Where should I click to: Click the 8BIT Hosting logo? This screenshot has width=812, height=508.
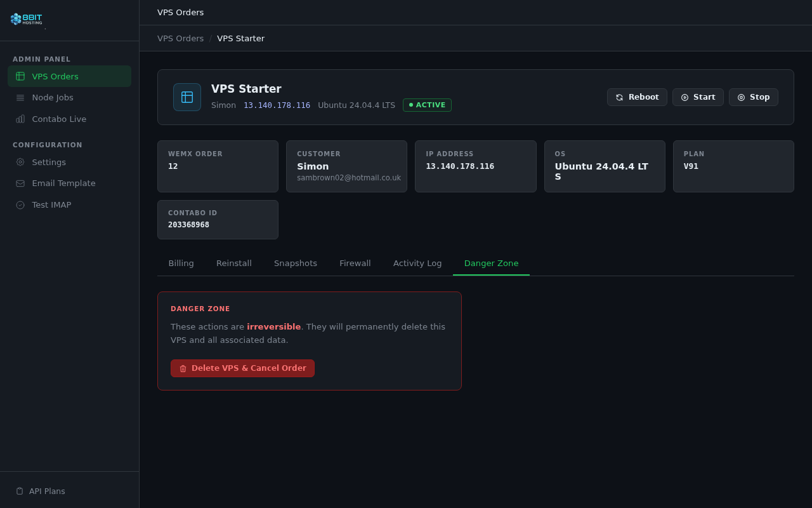coord(26,19)
